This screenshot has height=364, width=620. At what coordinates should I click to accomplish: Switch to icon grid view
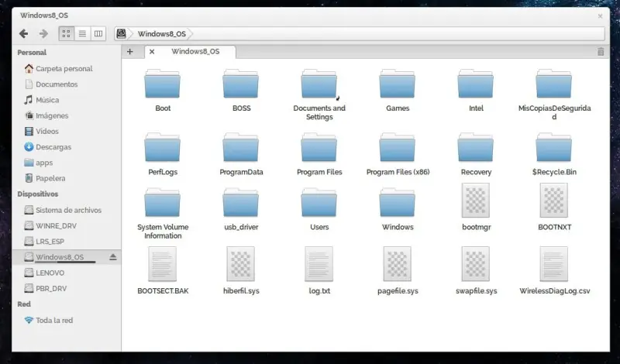click(67, 33)
